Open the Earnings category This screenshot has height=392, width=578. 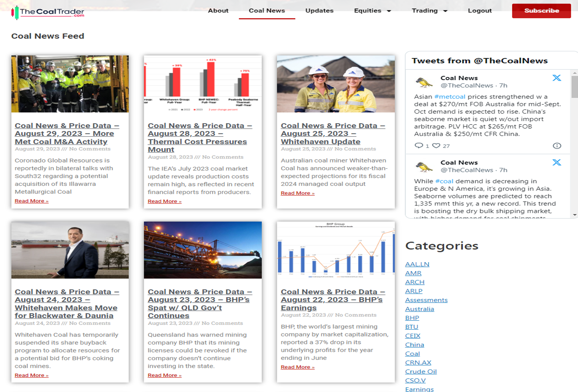pyautogui.click(x=419, y=389)
